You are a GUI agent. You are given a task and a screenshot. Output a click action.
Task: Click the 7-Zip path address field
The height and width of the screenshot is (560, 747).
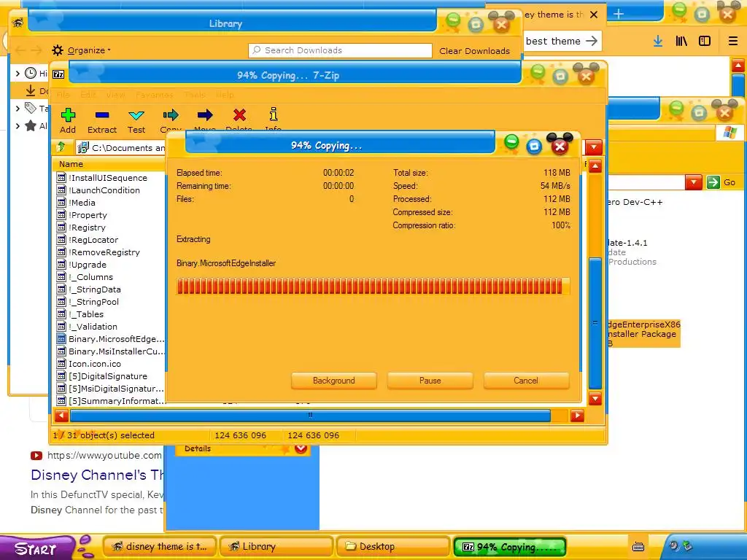tap(120, 148)
